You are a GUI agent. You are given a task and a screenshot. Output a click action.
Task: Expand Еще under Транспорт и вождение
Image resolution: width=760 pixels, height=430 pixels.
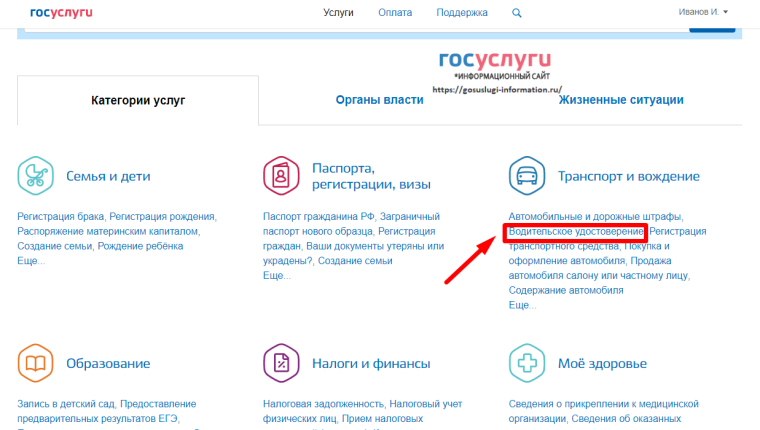coord(522,305)
